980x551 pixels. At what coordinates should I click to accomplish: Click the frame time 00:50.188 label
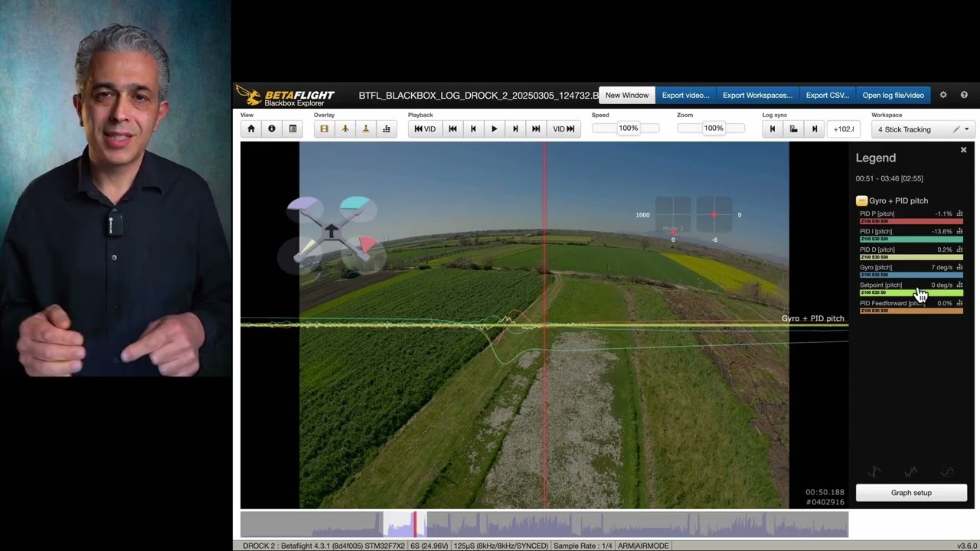click(x=825, y=492)
